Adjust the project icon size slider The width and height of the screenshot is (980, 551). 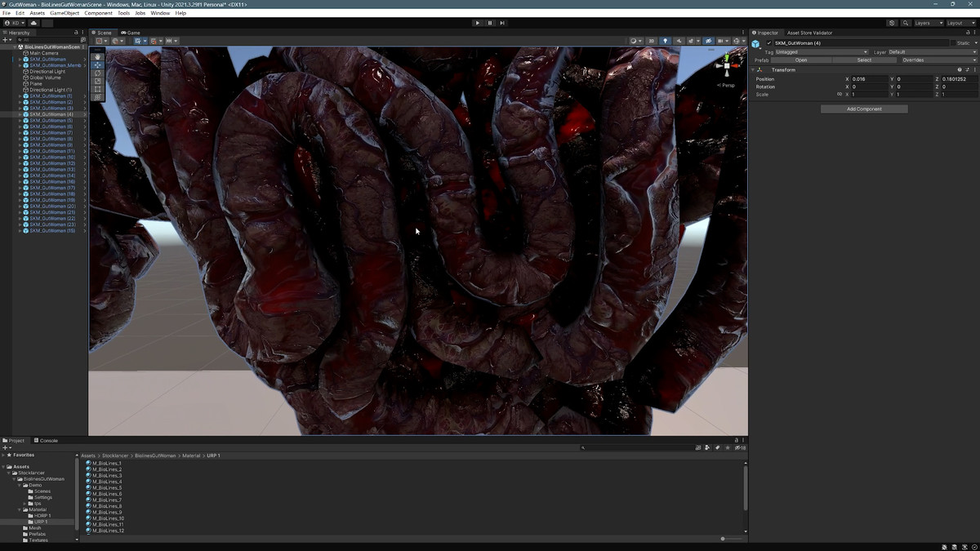tap(723, 539)
